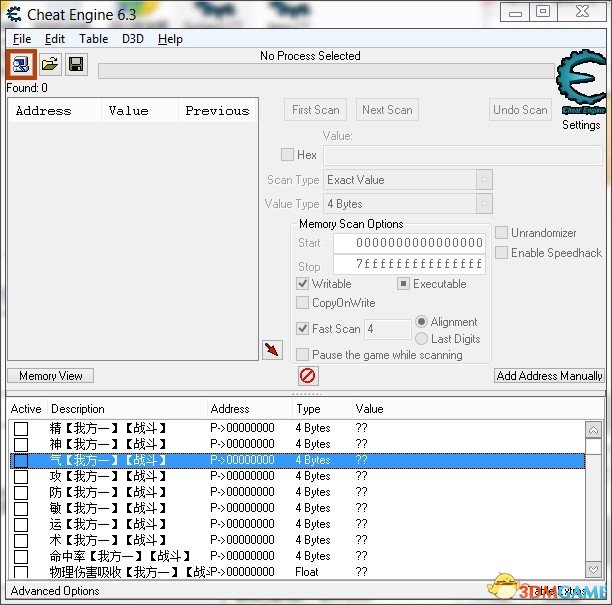Image resolution: width=612 pixels, height=605 pixels.
Task: Activate checkbox for 运【我方一】【战斗】 entry
Action: [x=21, y=524]
